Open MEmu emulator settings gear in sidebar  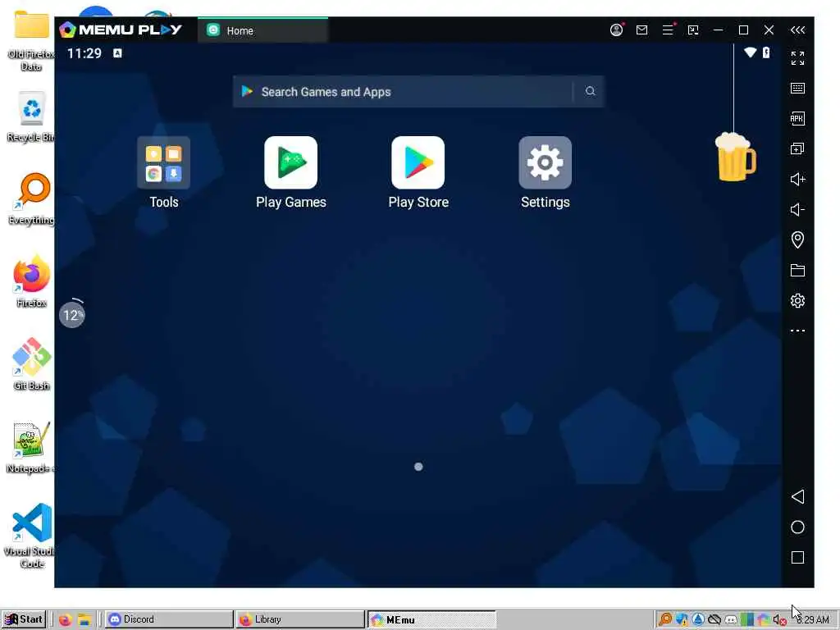(797, 300)
